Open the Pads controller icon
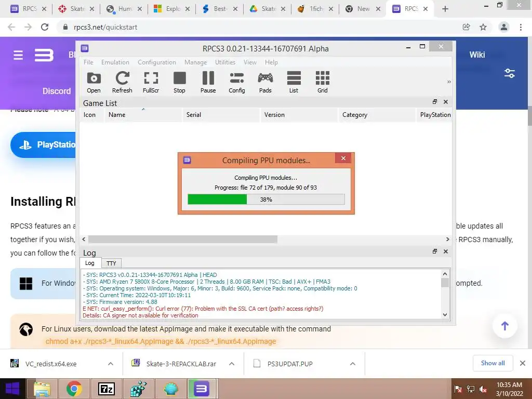Image resolution: width=532 pixels, height=399 pixels. click(x=265, y=83)
